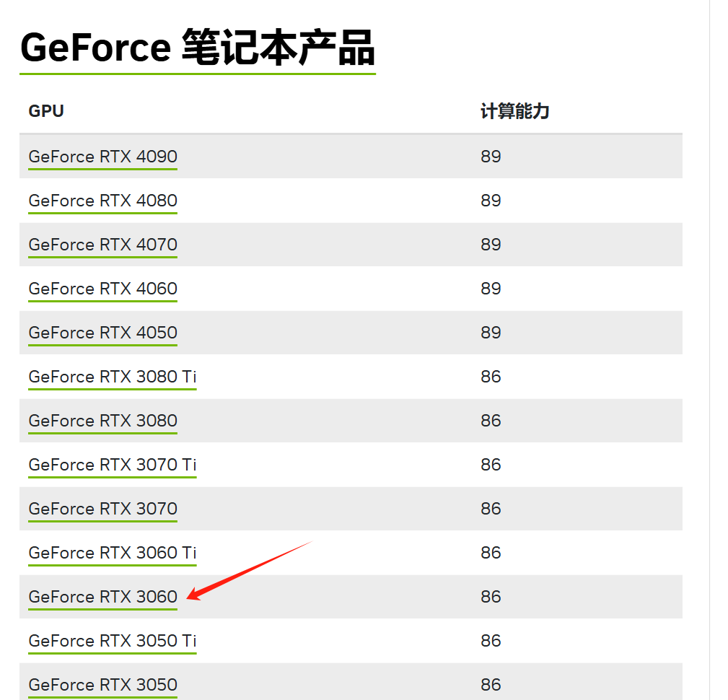Open the GeForce RTX 4080 link
Viewport: 728px width, 700px height.
pos(102,201)
